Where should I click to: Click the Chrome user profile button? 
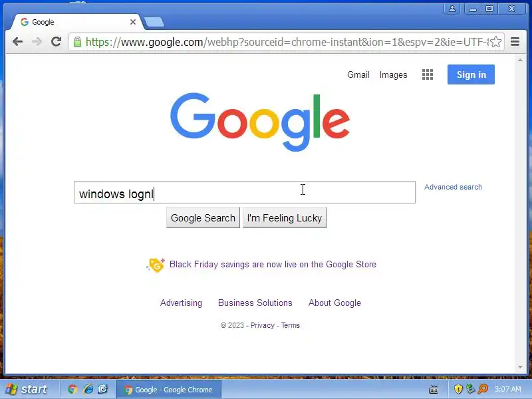(x=452, y=9)
